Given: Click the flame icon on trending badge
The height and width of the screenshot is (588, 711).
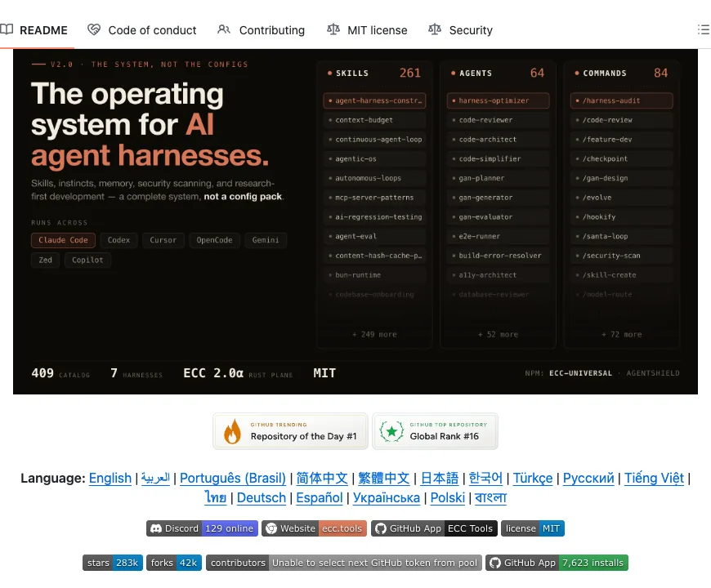Looking at the screenshot, I should [233, 431].
